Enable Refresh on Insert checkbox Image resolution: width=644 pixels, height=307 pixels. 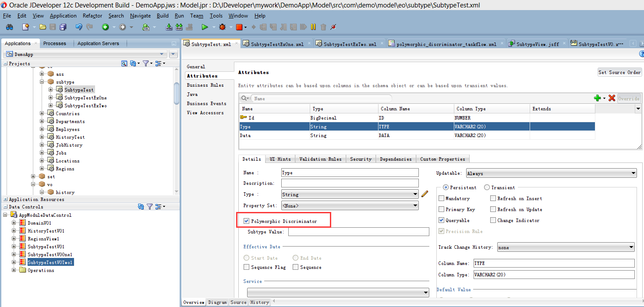493,198
